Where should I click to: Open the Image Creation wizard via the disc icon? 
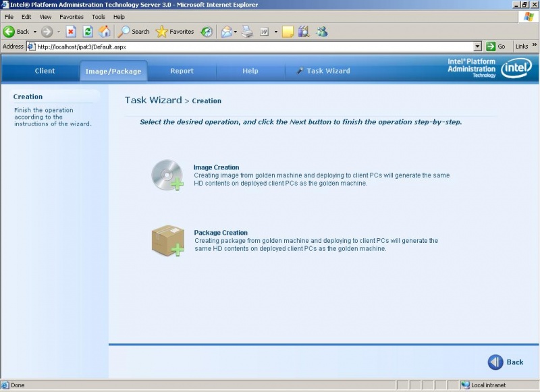[168, 175]
